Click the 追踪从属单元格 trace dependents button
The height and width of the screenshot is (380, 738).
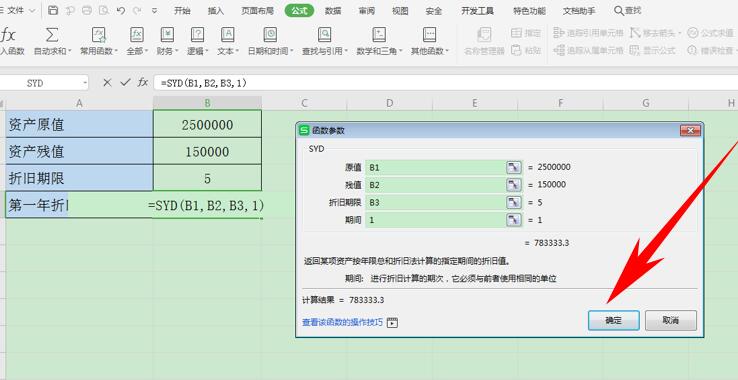click(588, 50)
